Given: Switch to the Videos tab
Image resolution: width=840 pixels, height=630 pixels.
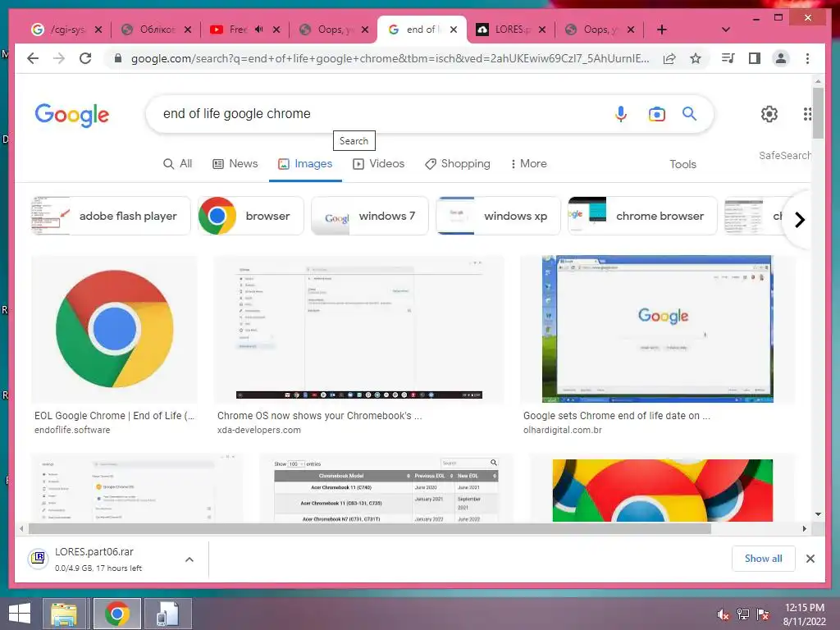Looking at the screenshot, I should (x=378, y=164).
